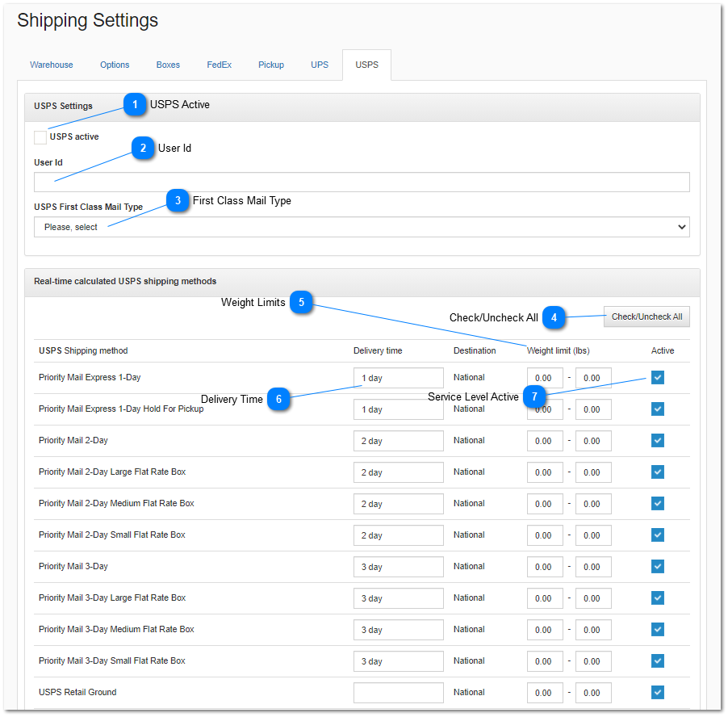
Task: Edit non-pickup Priority Mail Express 1-Day delivery time
Action: pyautogui.click(x=399, y=378)
